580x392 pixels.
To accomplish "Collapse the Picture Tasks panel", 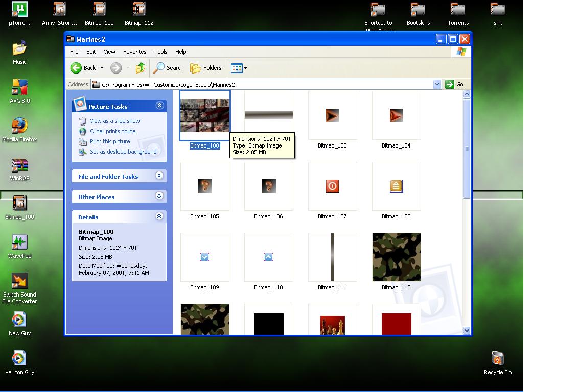I will click(x=159, y=106).
